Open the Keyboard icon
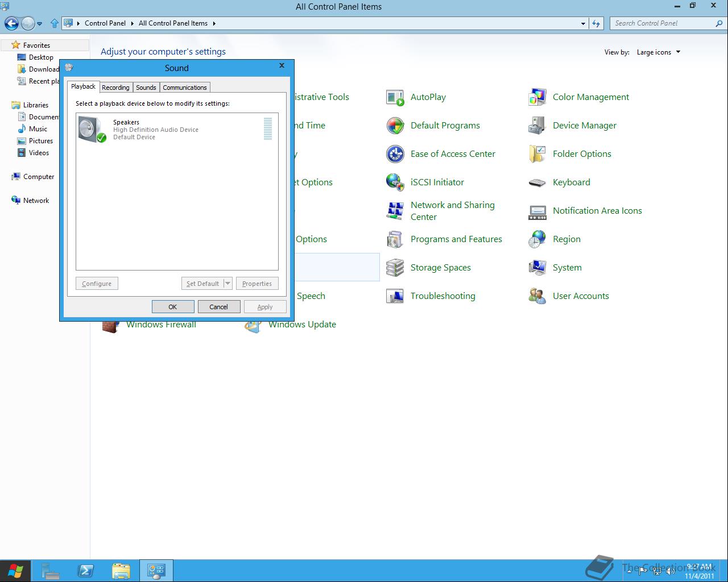728x582 pixels. [537, 182]
